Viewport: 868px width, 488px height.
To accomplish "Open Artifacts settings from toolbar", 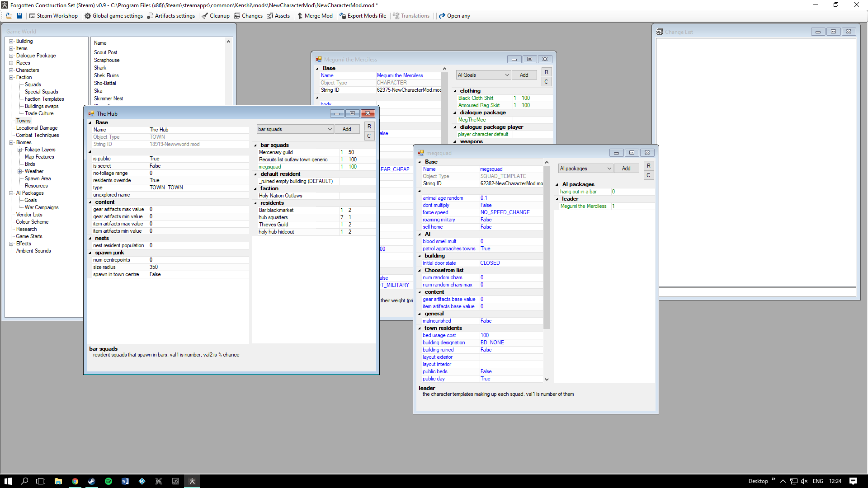I will (171, 16).
